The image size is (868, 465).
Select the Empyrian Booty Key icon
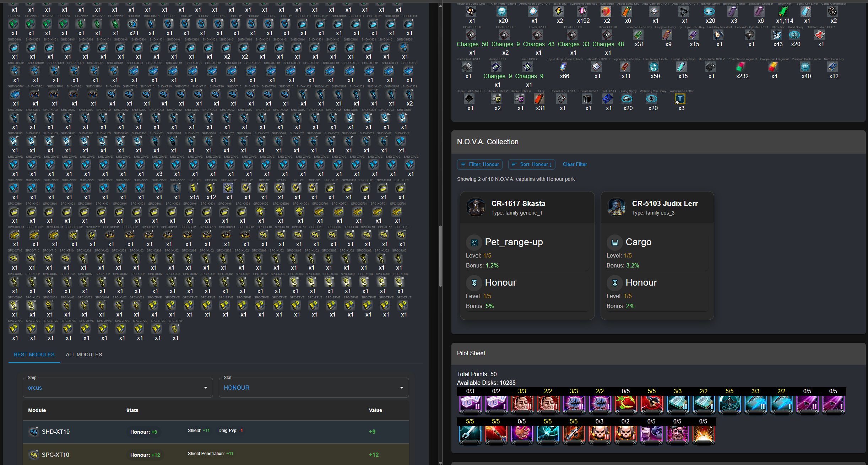(667, 35)
